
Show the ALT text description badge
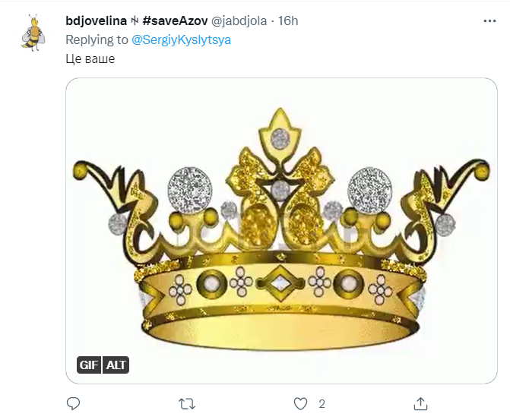point(116,365)
